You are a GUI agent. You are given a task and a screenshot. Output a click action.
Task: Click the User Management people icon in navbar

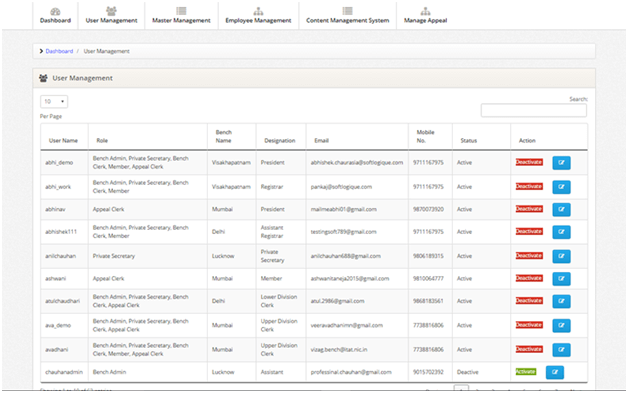coord(111,11)
